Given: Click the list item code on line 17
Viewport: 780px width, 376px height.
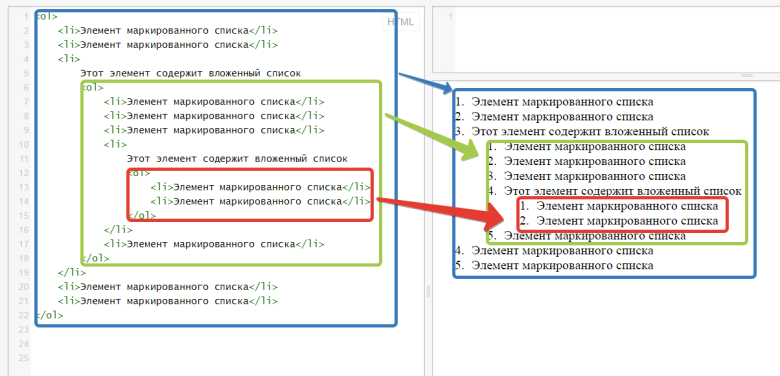Looking at the screenshot, I should tap(214, 244).
